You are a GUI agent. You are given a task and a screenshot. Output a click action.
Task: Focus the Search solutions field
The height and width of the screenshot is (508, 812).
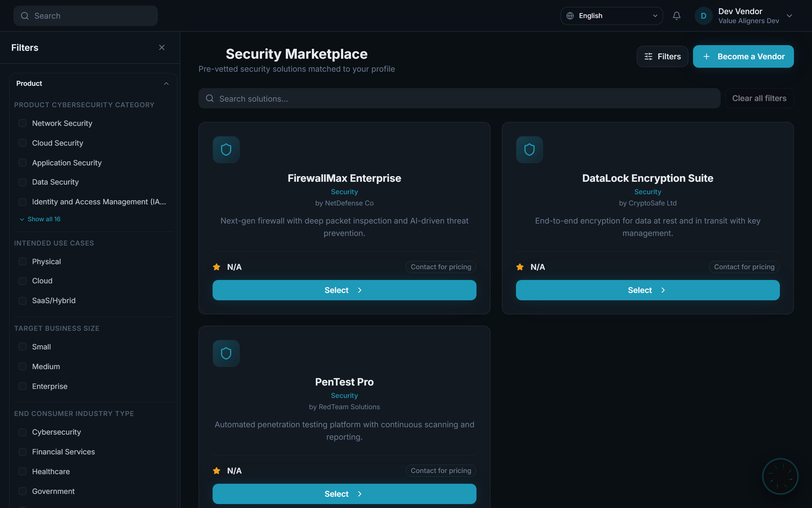tap(459, 98)
